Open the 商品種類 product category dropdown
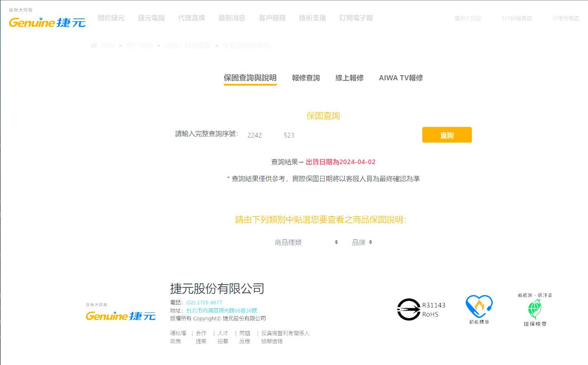588x365 pixels. [306, 242]
